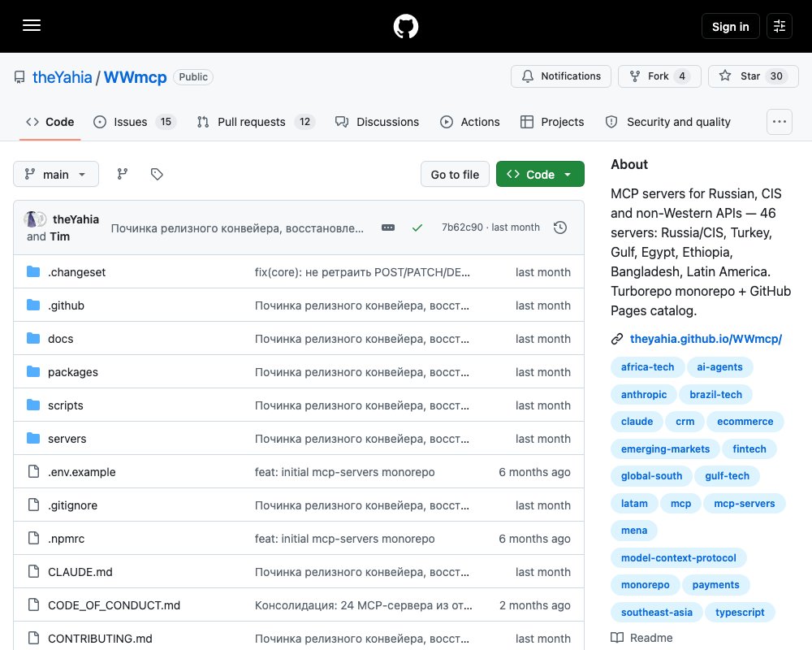The width and height of the screenshot is (812, 650).
Task: Open the WWmcp repository name link
Action: pyautogui.click(x=135, y=76)
